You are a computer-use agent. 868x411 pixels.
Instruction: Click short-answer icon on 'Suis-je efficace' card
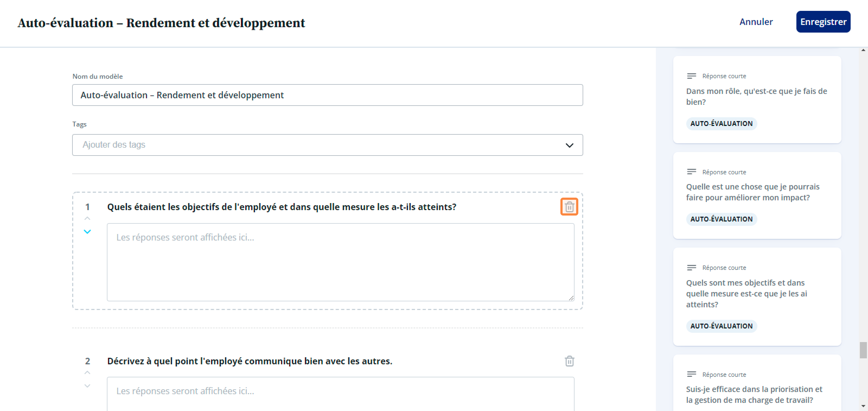click(691, 374)
